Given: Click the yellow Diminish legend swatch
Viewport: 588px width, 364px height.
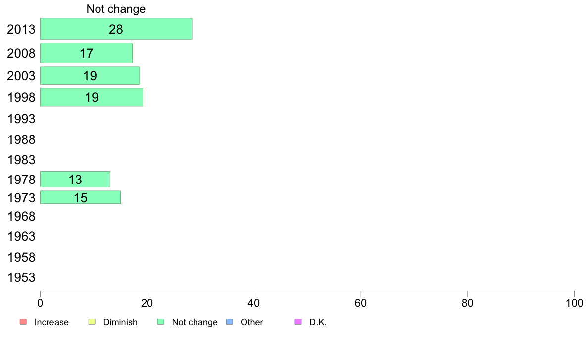Looking at the screenshot, I should pos(92,322).
